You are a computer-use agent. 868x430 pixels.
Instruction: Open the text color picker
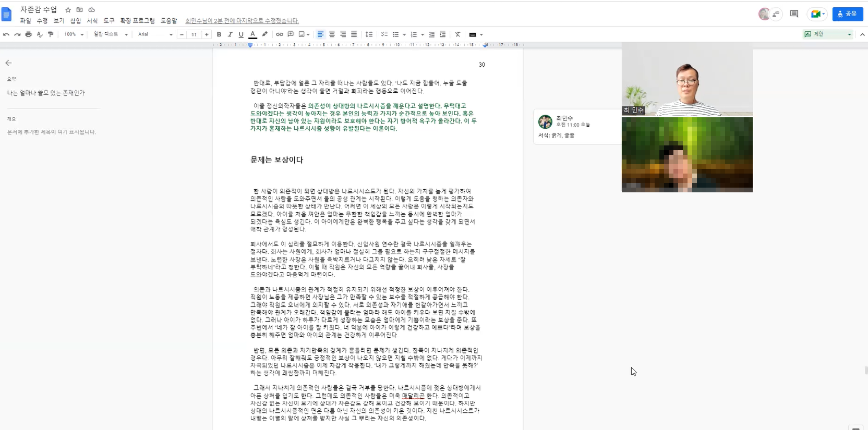coord(252,34)
